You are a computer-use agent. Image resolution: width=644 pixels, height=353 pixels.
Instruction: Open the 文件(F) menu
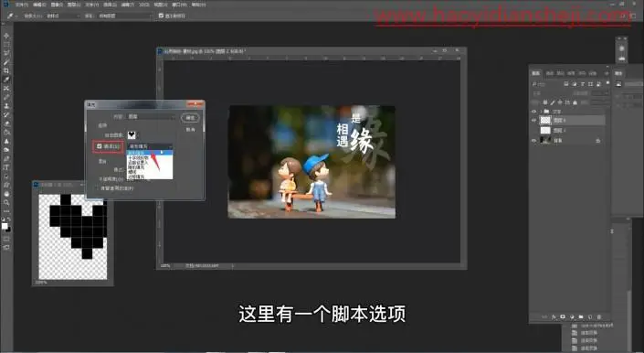click(x=22, y=5)
